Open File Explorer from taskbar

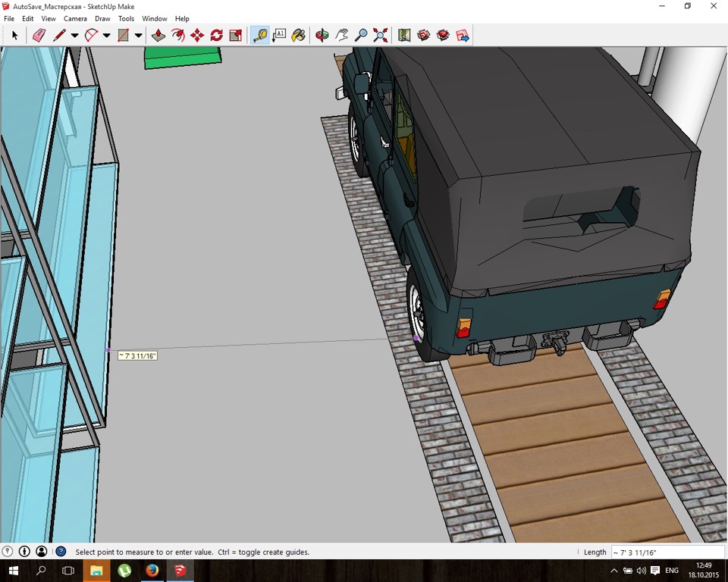click(x=96, y=571)
